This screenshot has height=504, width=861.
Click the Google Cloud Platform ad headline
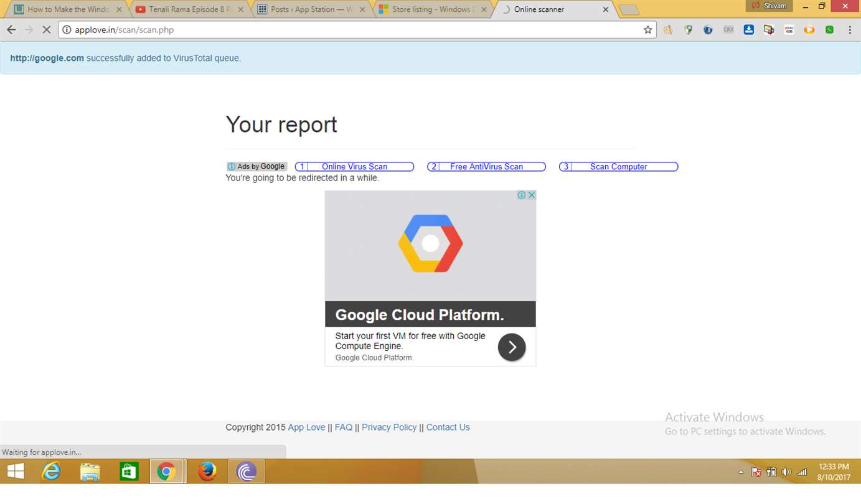pos(420,315)
